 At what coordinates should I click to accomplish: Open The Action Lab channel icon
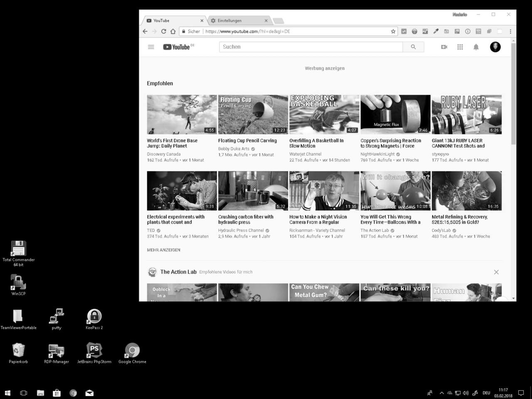pyautogui.click(x=152, y=272)
